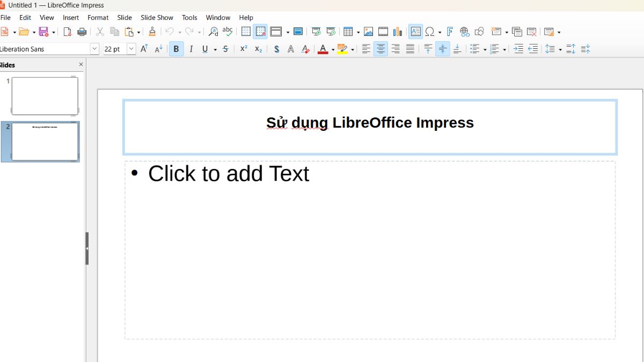The height and width of the screenshot is (362, 644).
Task: Open Liberation Sans font name dropdown
Action: point(94,49)
